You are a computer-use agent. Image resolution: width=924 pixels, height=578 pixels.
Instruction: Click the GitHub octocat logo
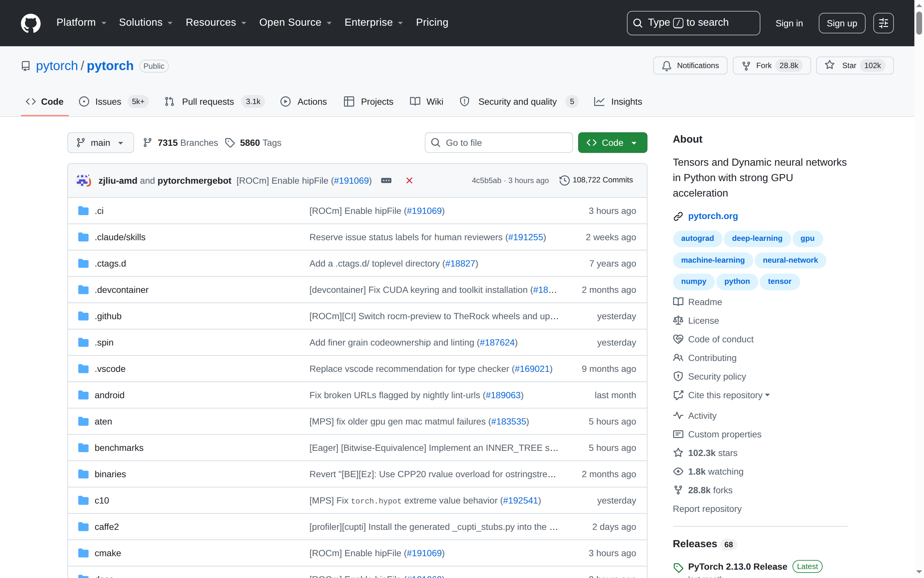30,23
